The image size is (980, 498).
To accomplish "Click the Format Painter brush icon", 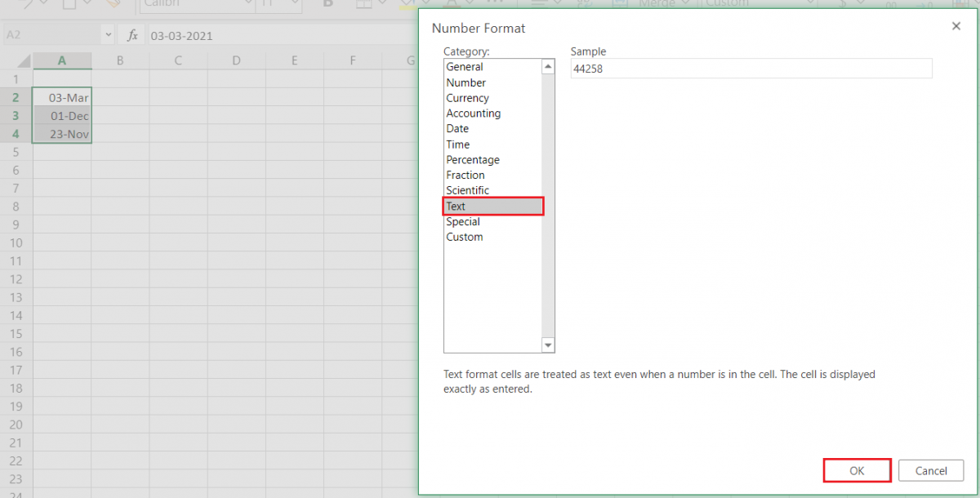I will pos(112,2).
